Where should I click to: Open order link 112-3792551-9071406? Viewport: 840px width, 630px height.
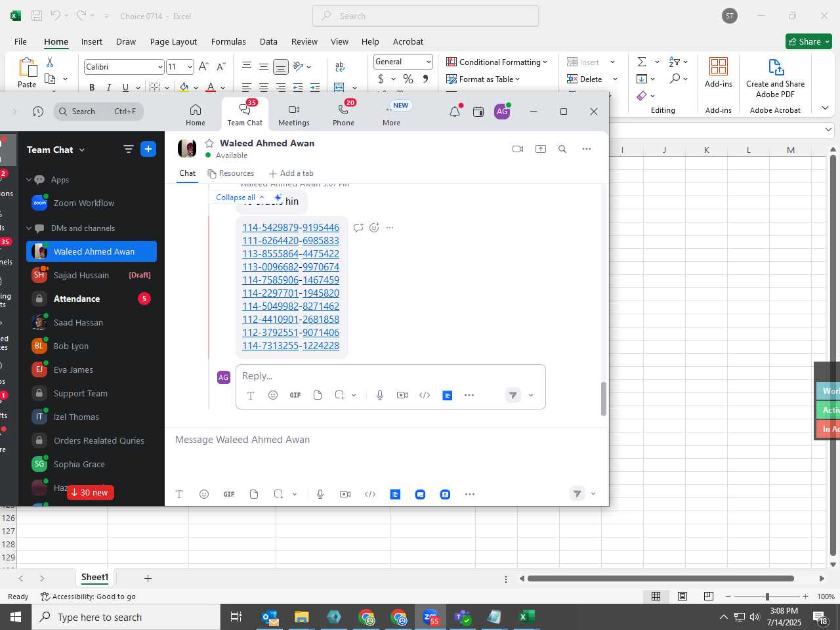click(291, 333)
